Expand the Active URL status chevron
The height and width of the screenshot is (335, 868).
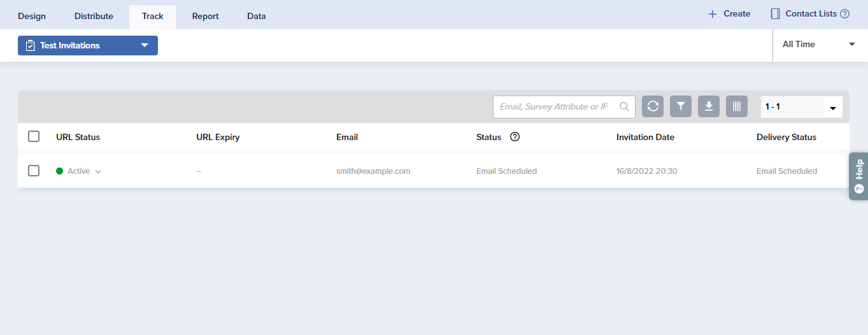pyautogui.click(x=98, y=171)
